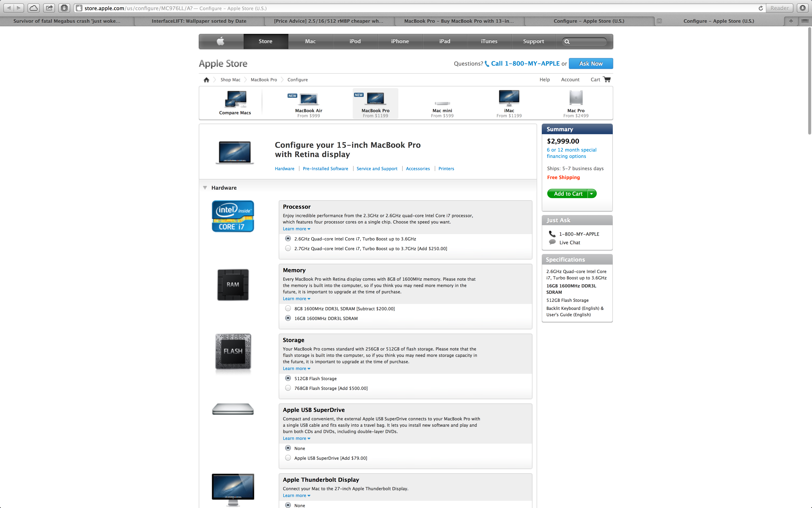
Task: Click phone icon beside 1-800-MY-APPLE in Just Ask
Action: pyautogui.click(x=552, y=234)
